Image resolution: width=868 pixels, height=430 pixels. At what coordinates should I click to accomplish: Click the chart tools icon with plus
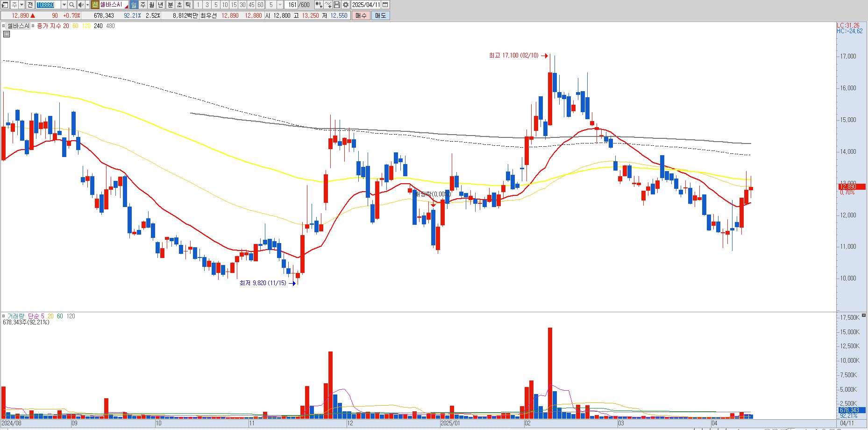[319, 5]
